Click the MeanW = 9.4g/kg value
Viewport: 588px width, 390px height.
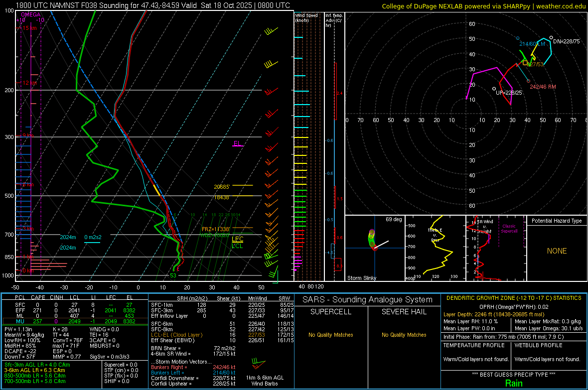click(x=24, y=335)
